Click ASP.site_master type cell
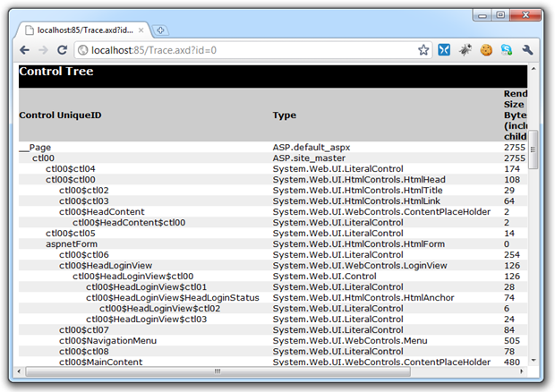Screen dimensions: 555x392 [309, 158]
